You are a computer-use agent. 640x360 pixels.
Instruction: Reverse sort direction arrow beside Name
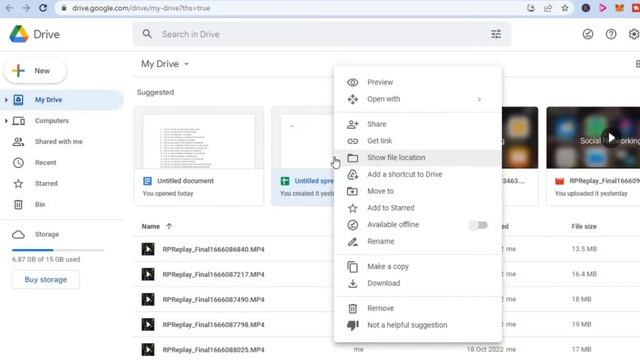click(x=169, y=226)
